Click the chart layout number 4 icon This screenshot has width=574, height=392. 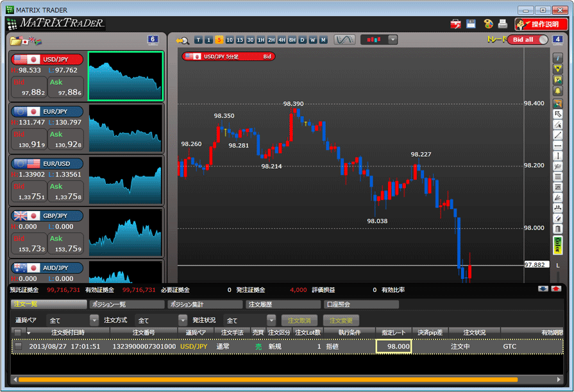(x=557, y=40)
